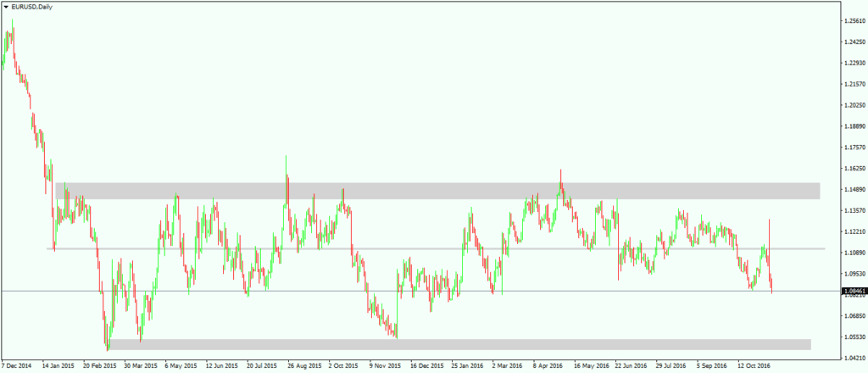Click the 7 Dec 2014 date label
Screen dimensions: 868x373
click(x=17, y=366)
